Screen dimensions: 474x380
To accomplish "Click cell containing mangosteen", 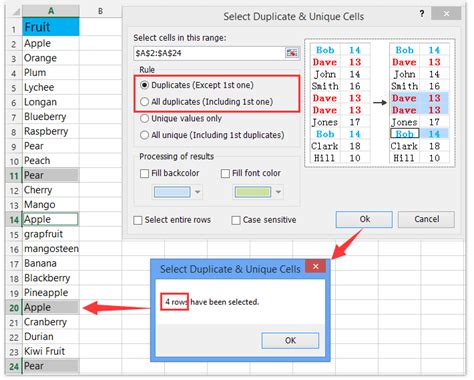I will pos(51,249).
